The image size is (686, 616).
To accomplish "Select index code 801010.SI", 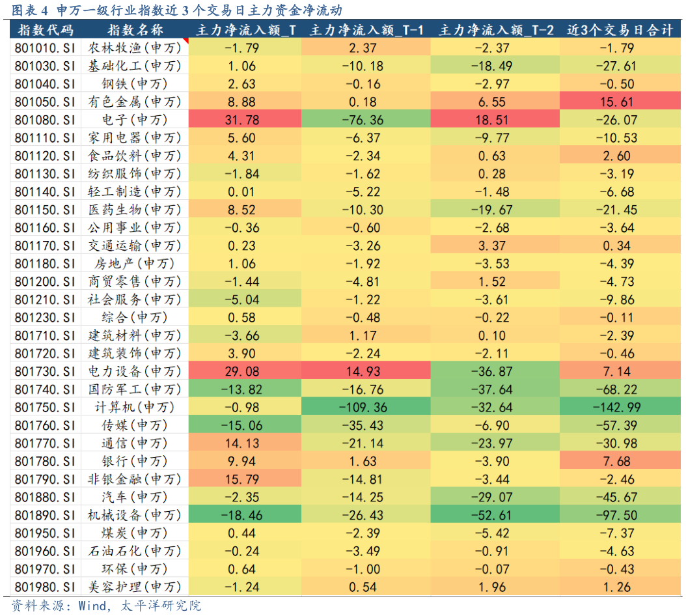I will pyautogui.click(x=45, y=48).
